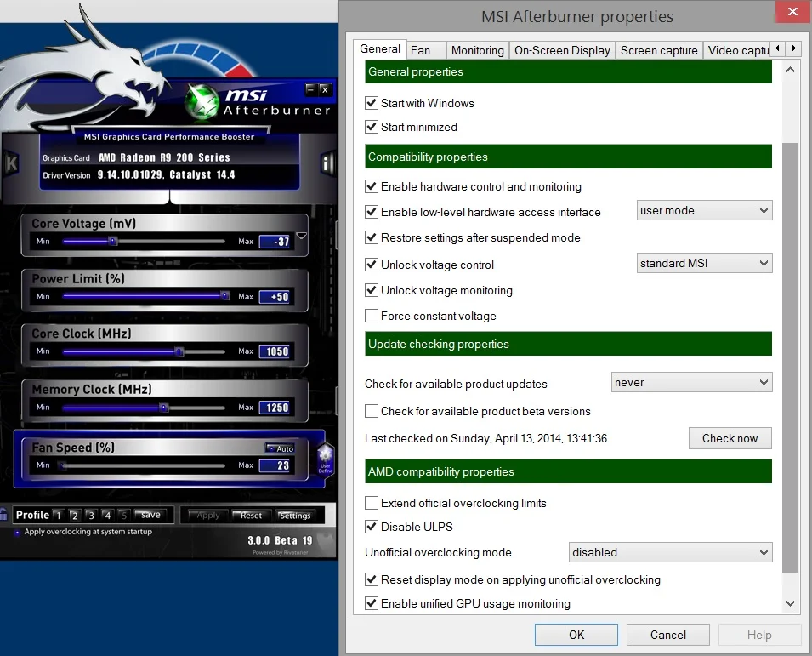Select Profile slot 2
812x656 pixels.
pos(75,515)
